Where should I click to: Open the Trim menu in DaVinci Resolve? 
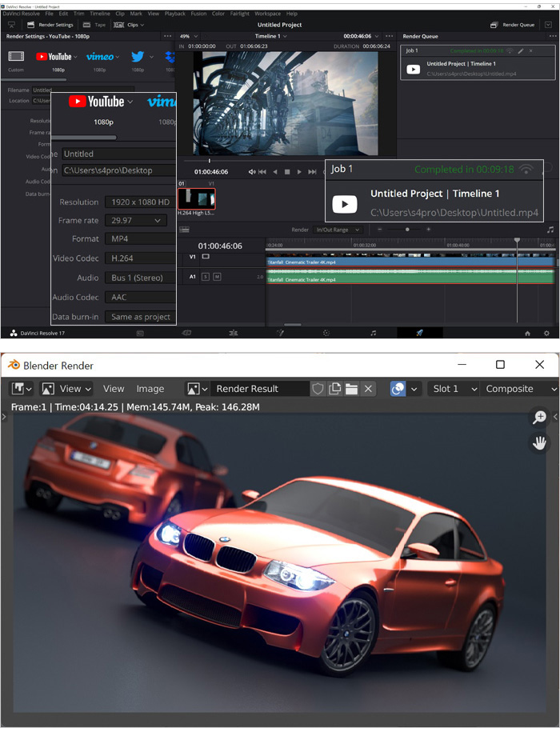pyautogui.click(x=79, y=14)
